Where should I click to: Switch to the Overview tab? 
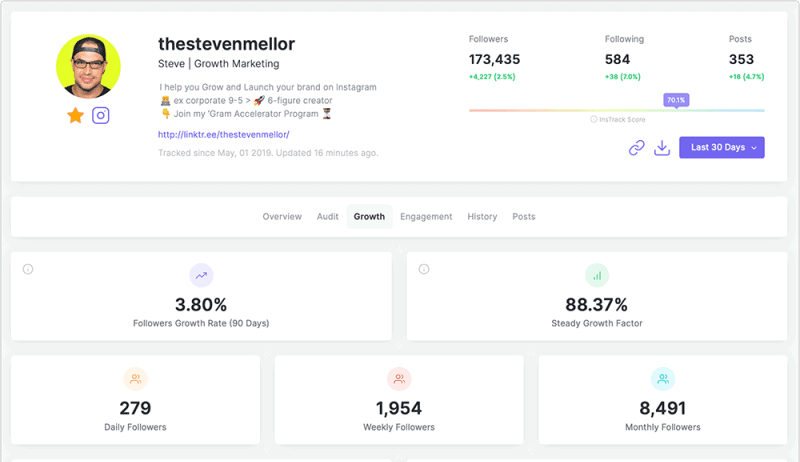coord(282,217)
